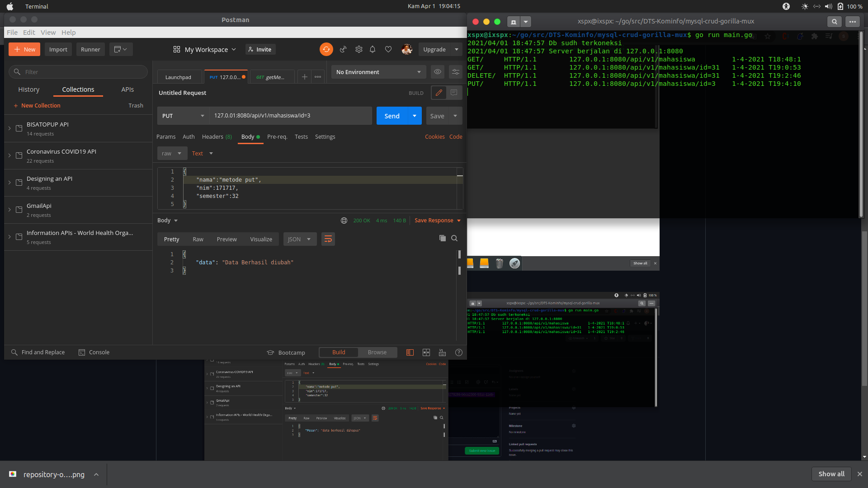Switch from Build to Browse mode
Screen dimensions: 868x488
point(377,352)
